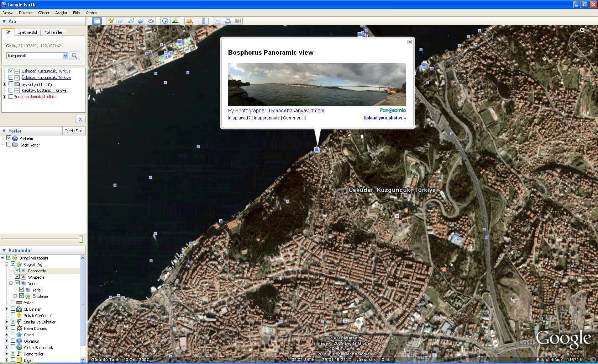Enable the 3B Binalar layer checkbox
The height and width of the screenshot is (364, 598).
(x=13, y=309)
